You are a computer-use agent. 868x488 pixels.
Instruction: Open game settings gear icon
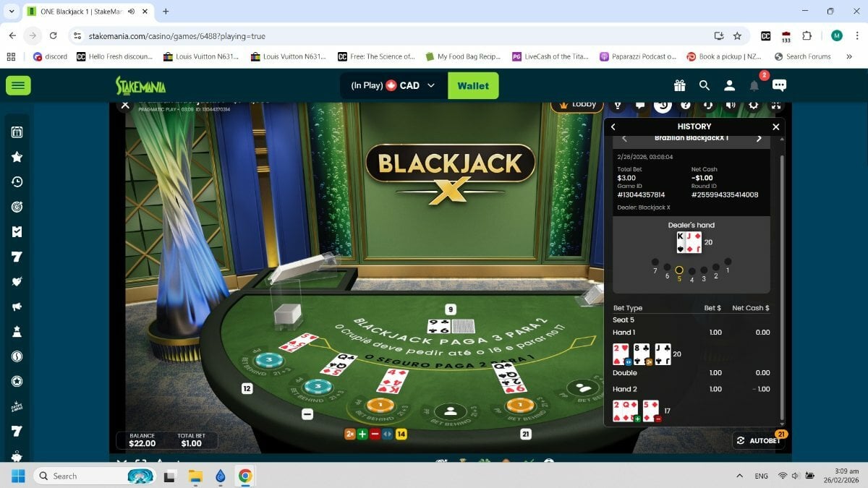(x=753, y=105)
